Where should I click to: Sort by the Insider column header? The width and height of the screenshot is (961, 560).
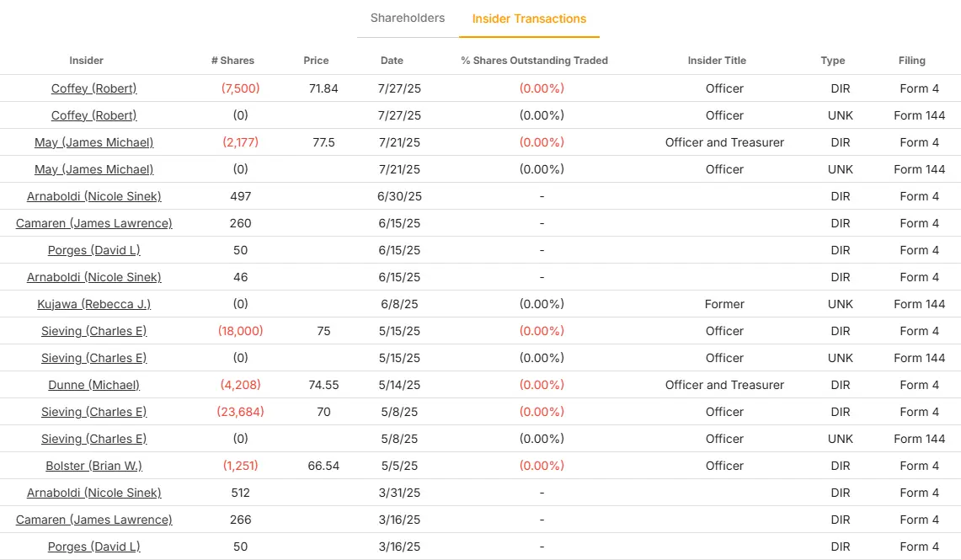pos(87,61)
